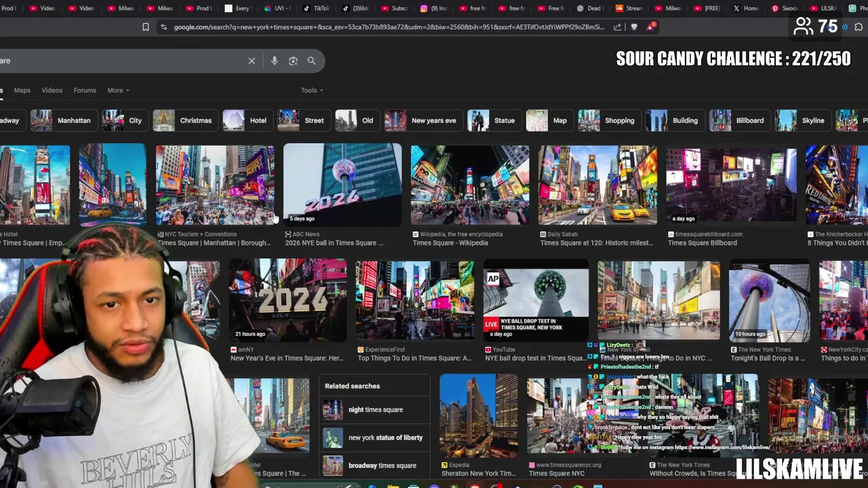Filter images by the City chip

[124, 121]
